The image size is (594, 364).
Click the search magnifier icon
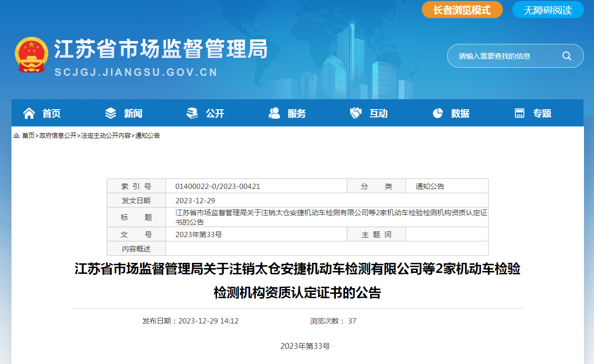click(x=567, y=56)
